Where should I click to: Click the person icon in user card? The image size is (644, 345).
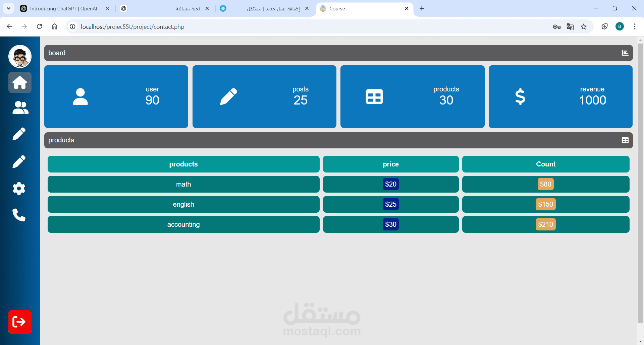coord(80,97)
